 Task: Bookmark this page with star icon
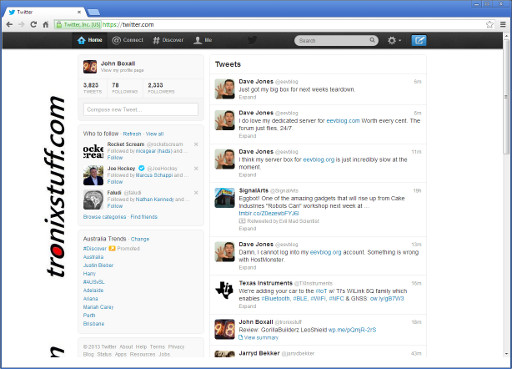(x=489, y=24)
